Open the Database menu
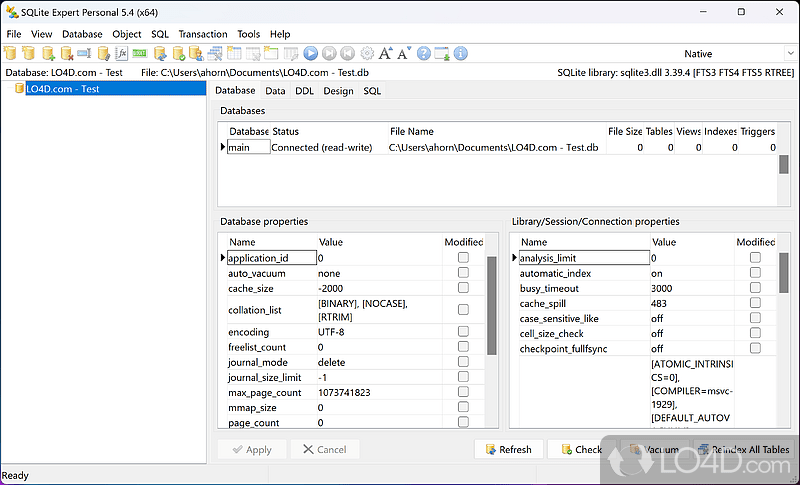The width and height of the screenshot is (800, 485). 82,34
